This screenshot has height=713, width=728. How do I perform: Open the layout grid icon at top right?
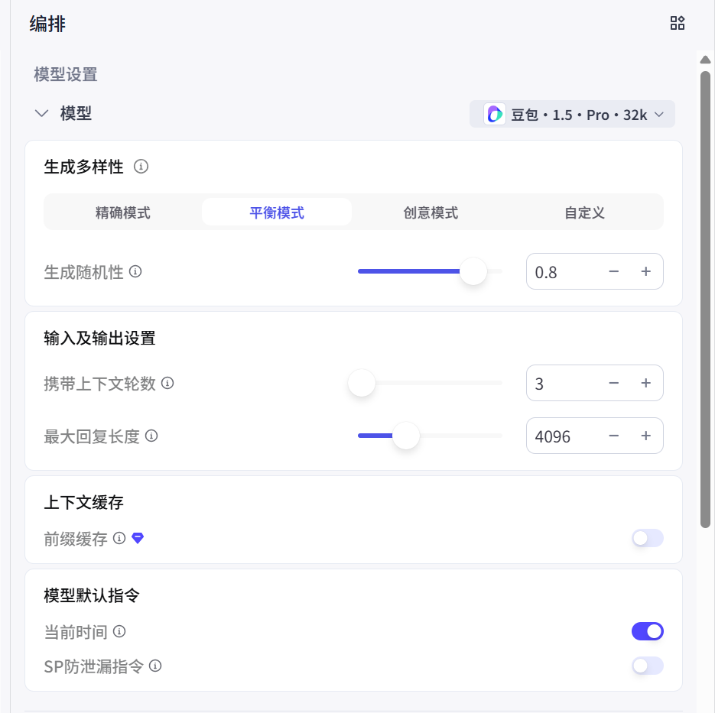pyautogui.click(x=678, y=23)
